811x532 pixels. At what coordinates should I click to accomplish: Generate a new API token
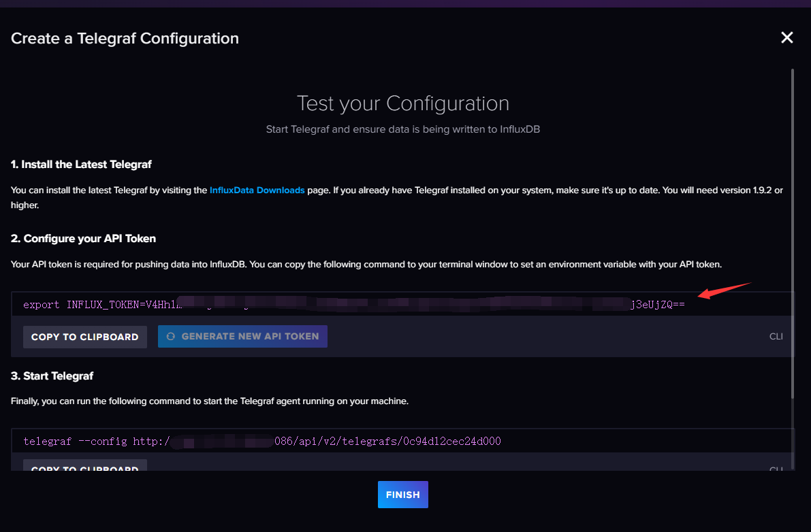[242, 336]
